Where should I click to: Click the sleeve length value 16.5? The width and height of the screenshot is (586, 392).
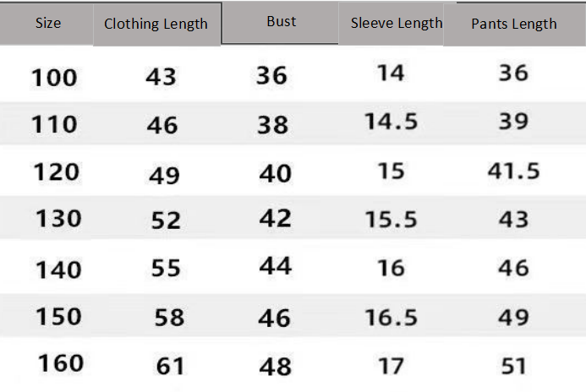click(391, 317)
